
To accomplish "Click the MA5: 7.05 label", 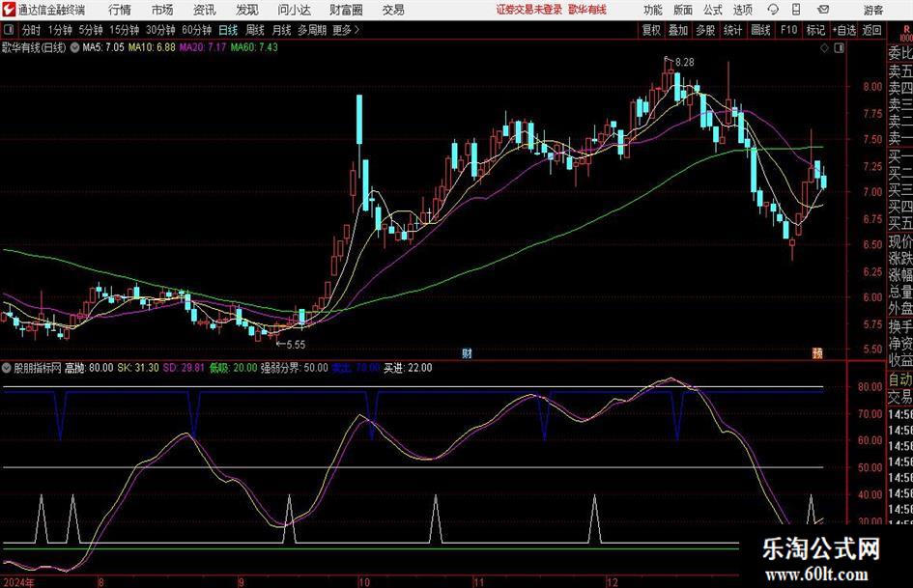I will click(103, 47).
